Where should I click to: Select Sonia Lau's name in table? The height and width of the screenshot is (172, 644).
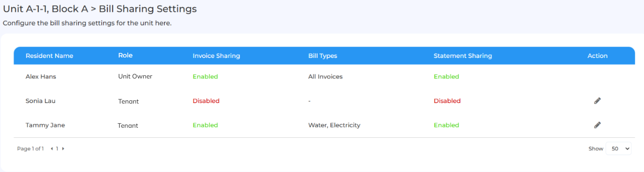click(x=41, y=101)
